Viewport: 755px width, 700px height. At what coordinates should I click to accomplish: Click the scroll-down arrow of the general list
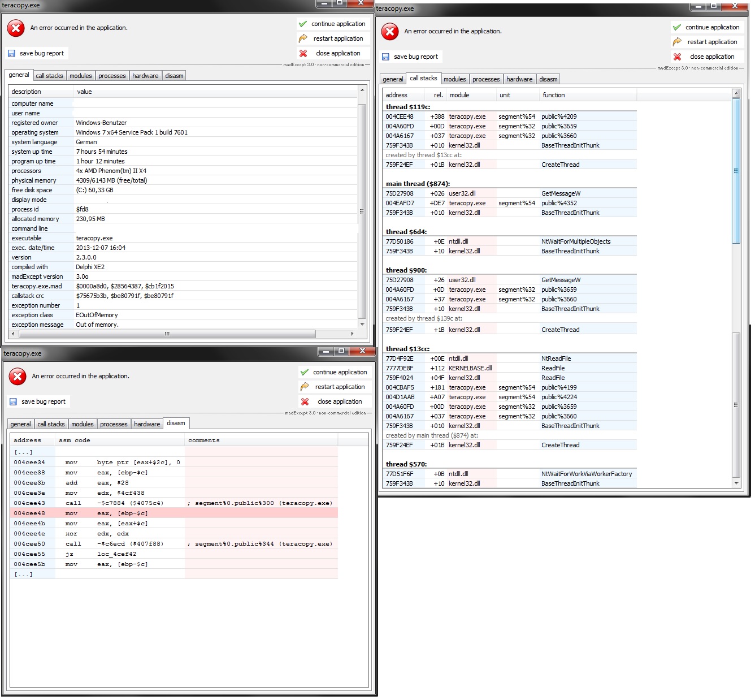pos(362,325)
